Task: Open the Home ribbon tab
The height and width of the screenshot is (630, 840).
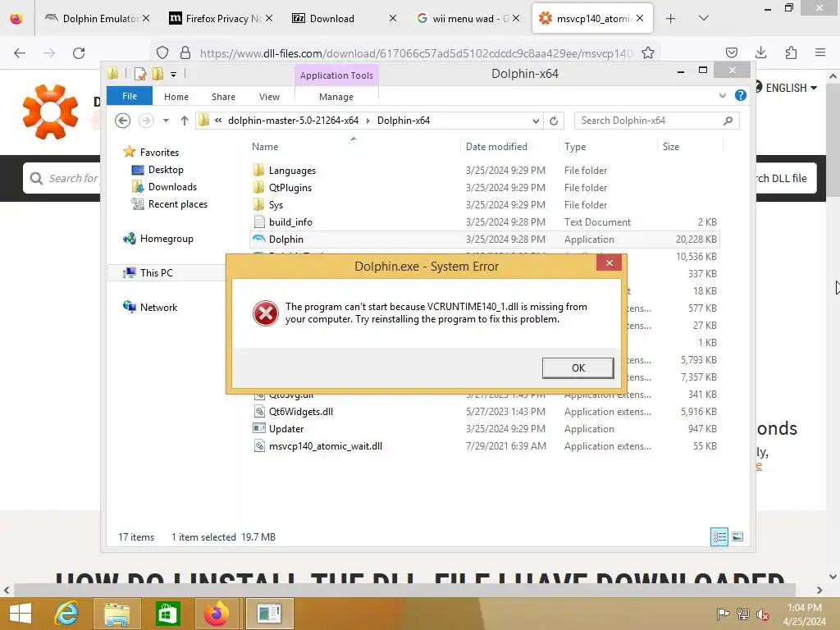Action: tap(176, 97)
